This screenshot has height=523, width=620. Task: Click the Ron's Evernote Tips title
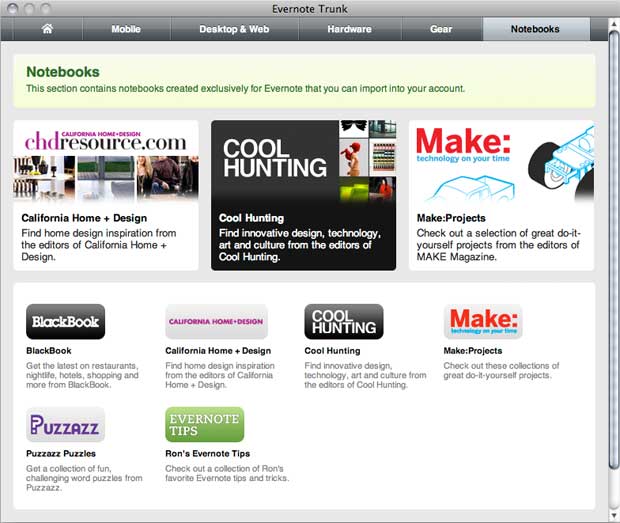[207, 453]
